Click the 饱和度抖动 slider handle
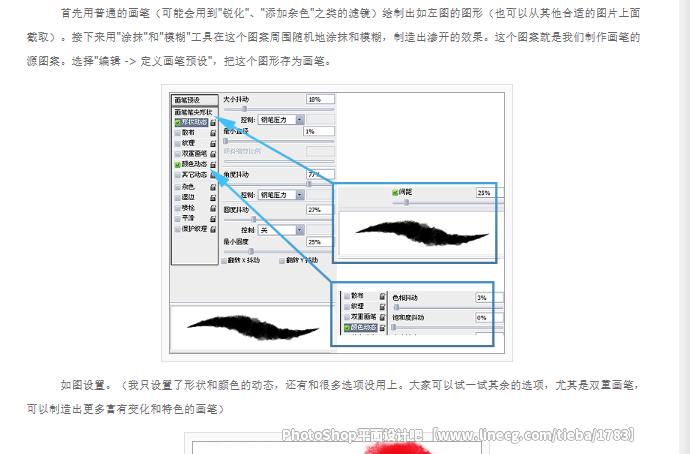The width and height of the screenshot is (690, 454). click(394, 327)
